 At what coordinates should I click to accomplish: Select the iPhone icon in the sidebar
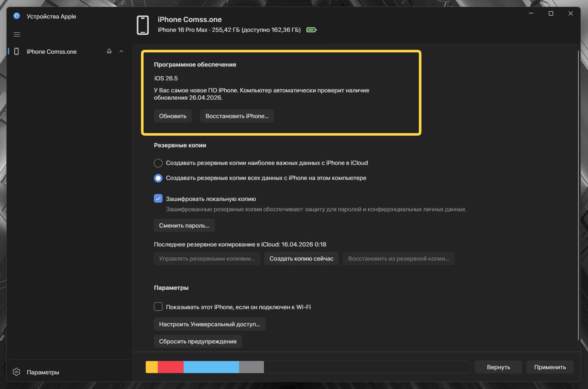coord(16,52)
